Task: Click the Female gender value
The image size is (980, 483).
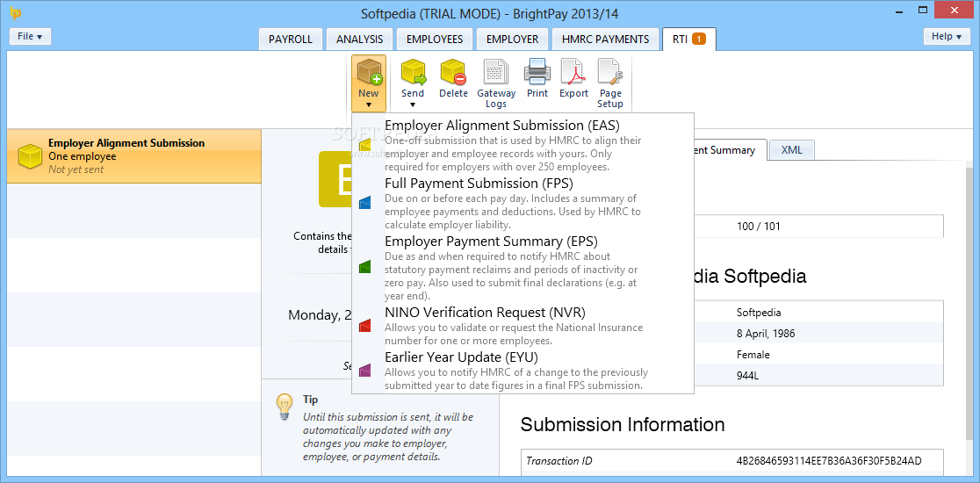Action: click(x=753, y=354)
